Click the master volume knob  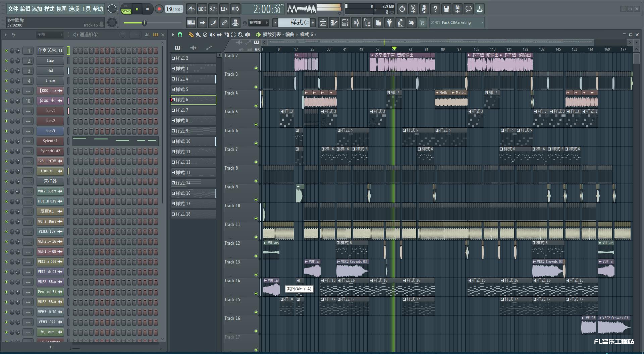coord(112,9)
